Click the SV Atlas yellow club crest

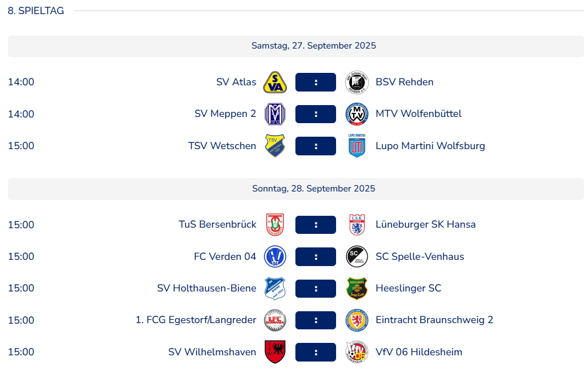pyautogui.click(x=275, y=82)
